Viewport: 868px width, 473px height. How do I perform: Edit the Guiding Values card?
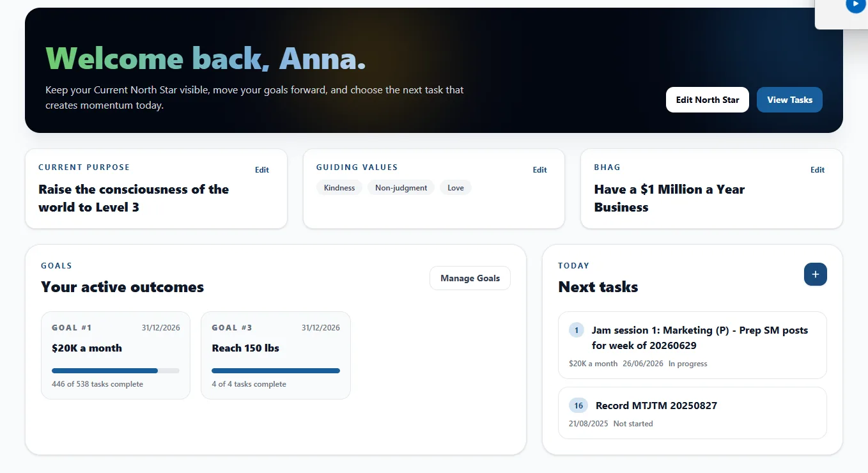[x=540, y=170]
